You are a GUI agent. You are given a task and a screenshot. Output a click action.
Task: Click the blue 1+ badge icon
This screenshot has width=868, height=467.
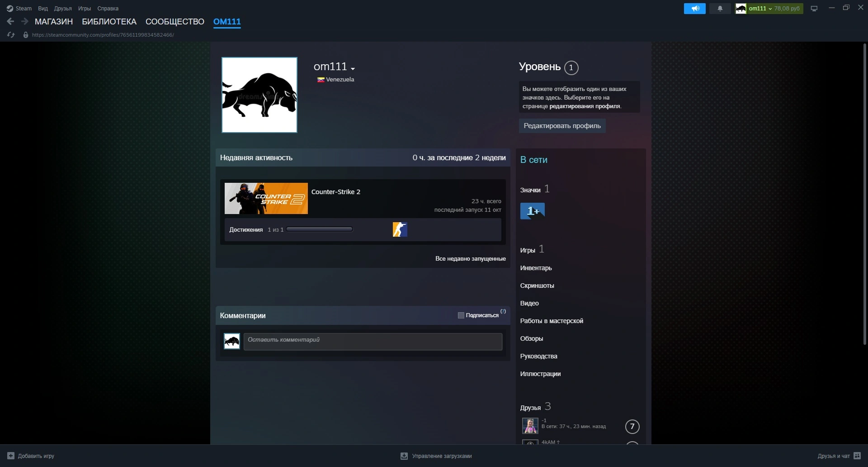coord(533,211)
